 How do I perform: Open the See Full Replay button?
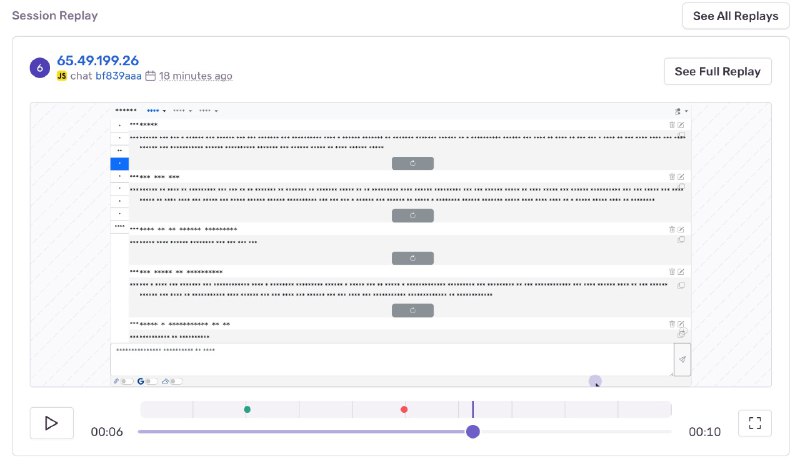point(717,72)
